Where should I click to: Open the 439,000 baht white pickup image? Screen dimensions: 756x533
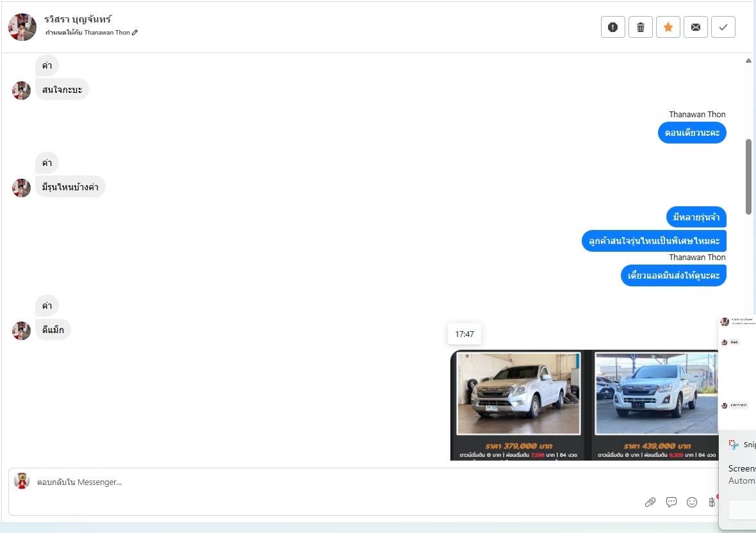tap(656, 394)
